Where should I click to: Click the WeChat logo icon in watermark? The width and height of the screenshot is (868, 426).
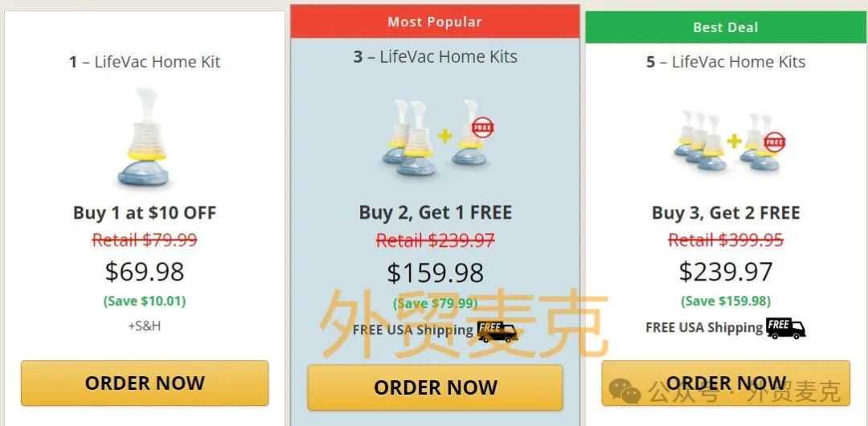[624, 391]
